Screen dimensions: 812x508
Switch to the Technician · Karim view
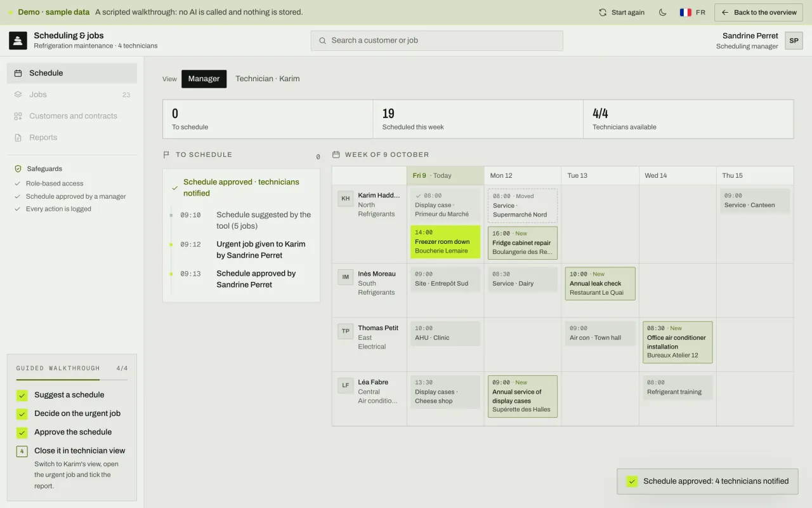268,79
